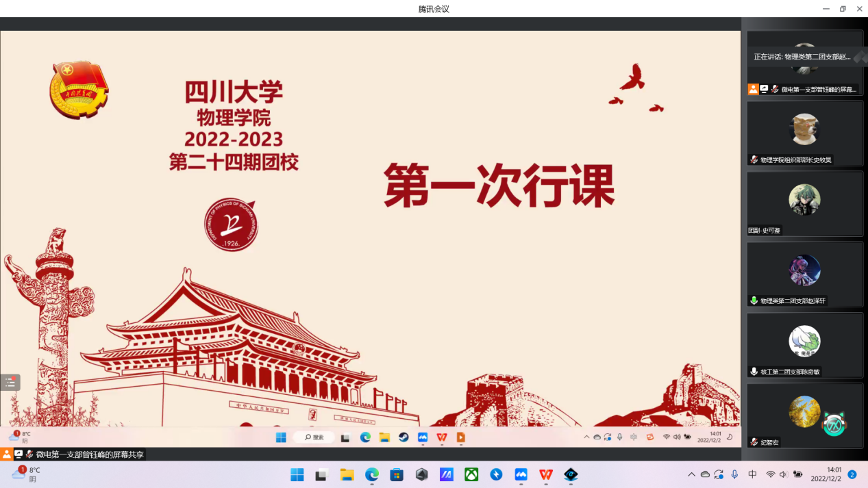
Task: Open the Xbox app in taskbar
Action: pyautogui.click(x=471, y=474)
